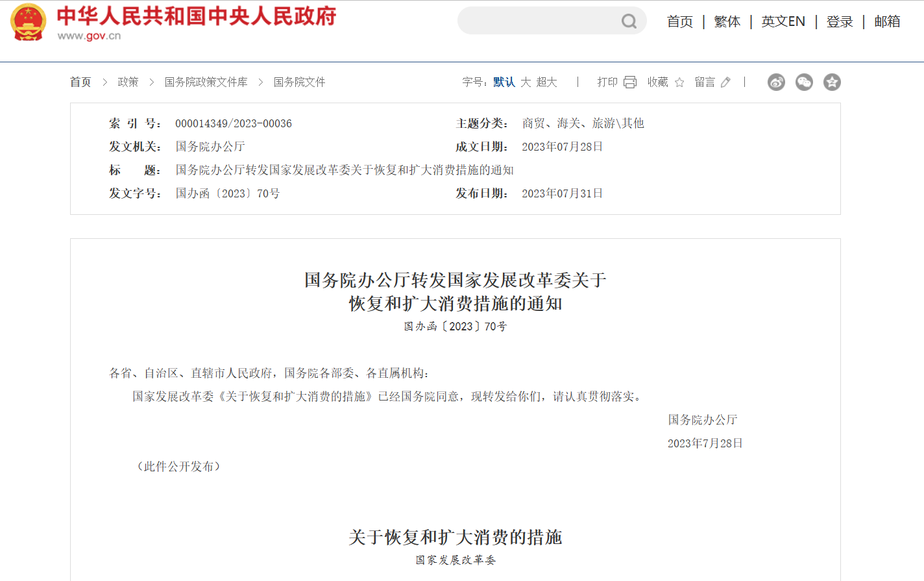Open 首页 in the top navigation

point(680,21)
